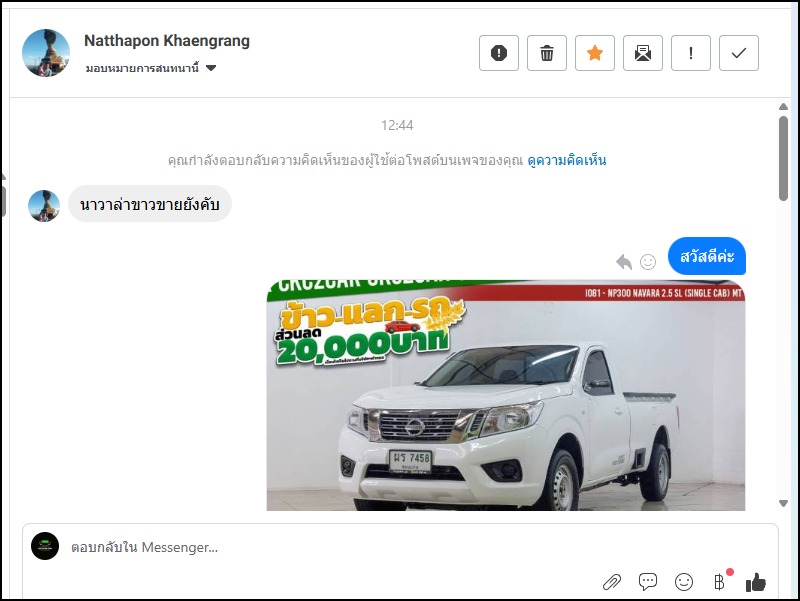Mark conversation as unread envelope icon
800x601 pixels.
(642, 53)
